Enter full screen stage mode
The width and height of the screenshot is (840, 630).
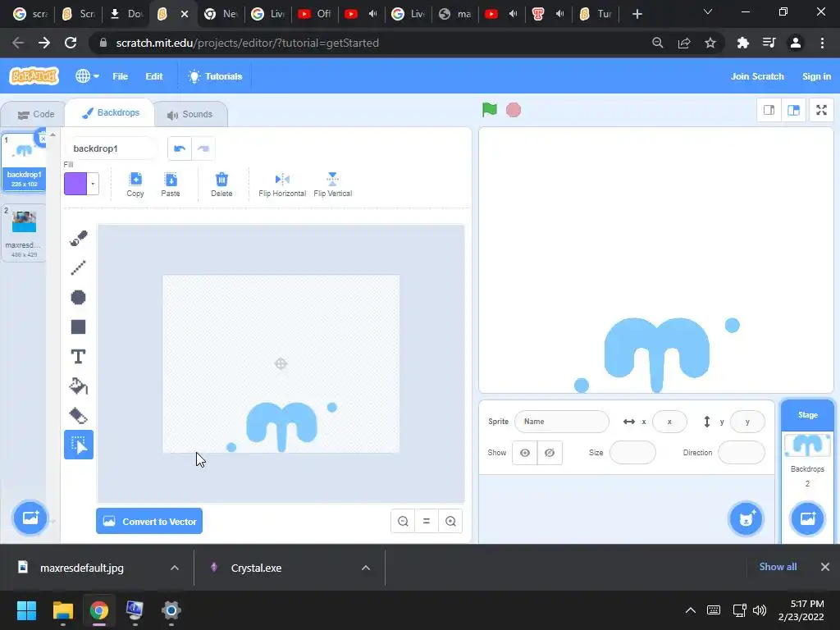point(821,111)
